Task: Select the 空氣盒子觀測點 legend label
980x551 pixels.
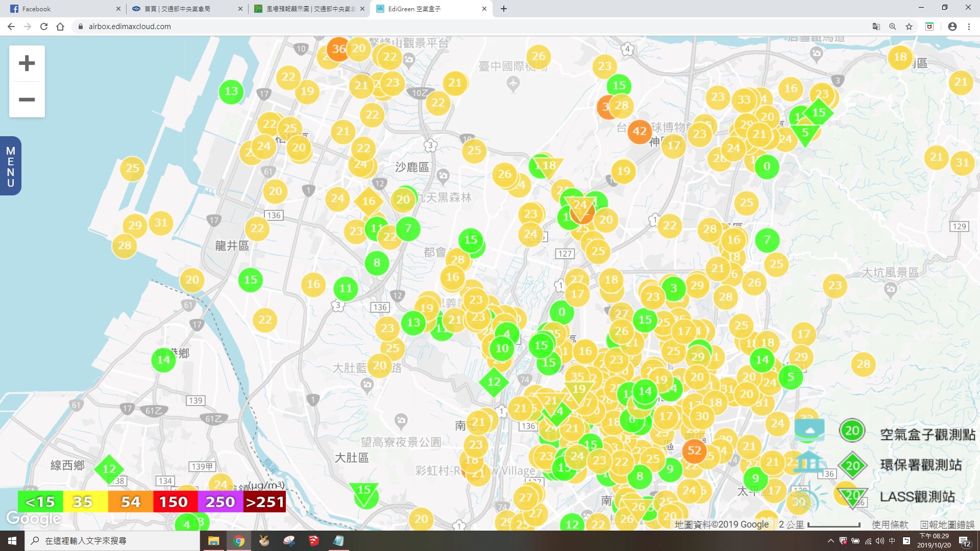Action: point(927,434)
